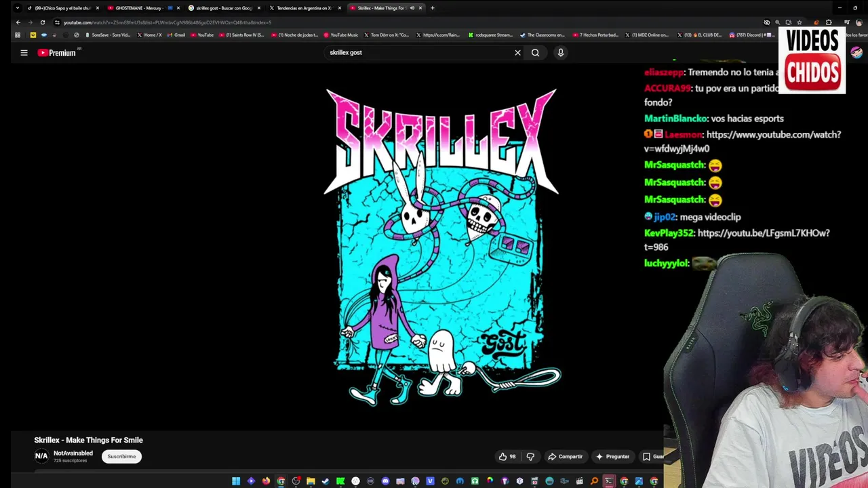868x488 pixels.
Task: Open the SoraSave bookmark
Action: tap(108, 35)
